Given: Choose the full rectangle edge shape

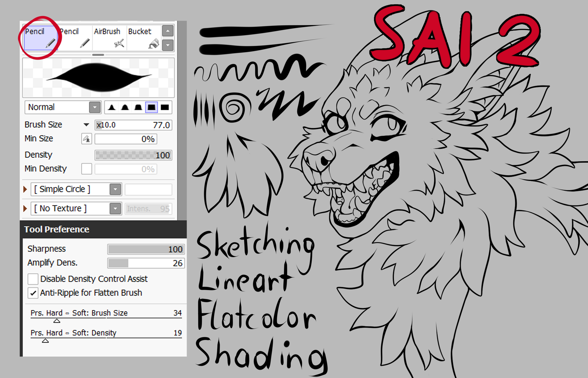Looking at the screenshot, I should pyautogui.click(x=165, y=107).
